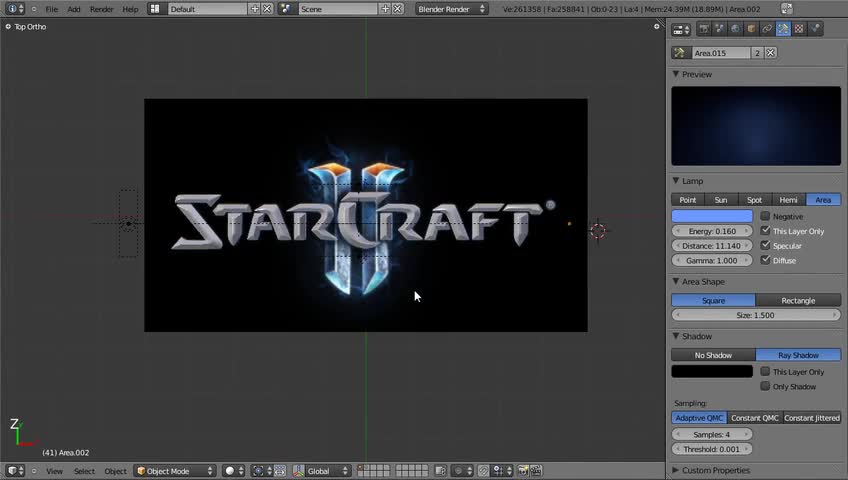848x480 pixels.
Task: Select No Shadow option
Action: 713,355
